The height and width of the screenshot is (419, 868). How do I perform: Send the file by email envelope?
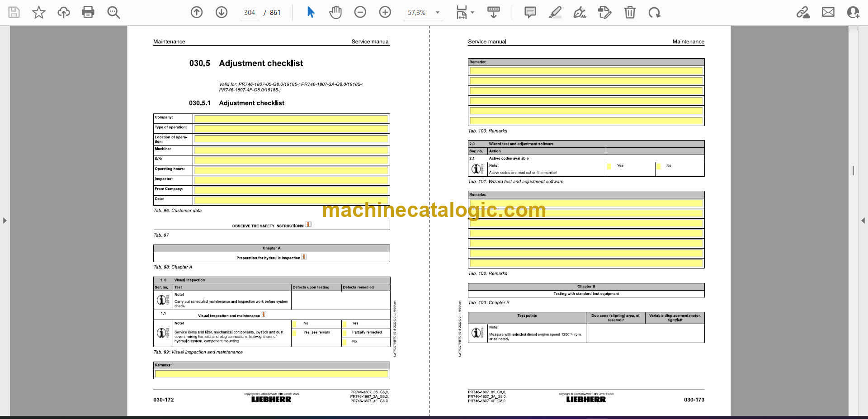[x=828, y=12]
